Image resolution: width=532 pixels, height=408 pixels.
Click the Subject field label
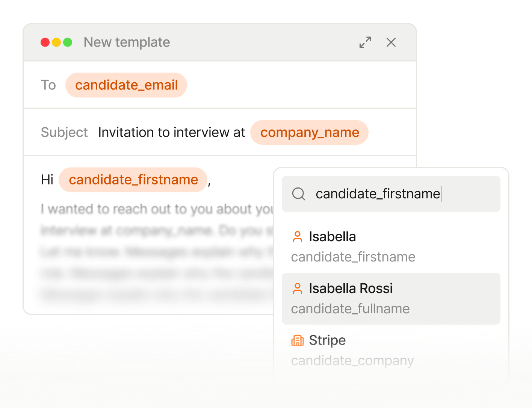[x=64, y=132]
